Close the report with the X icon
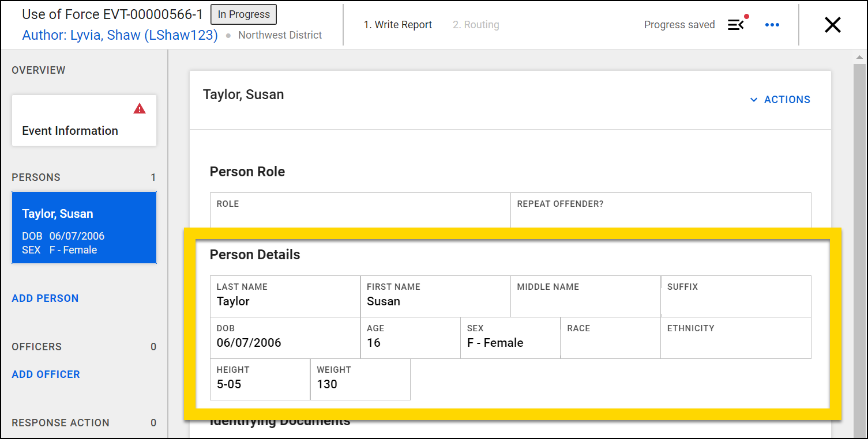The height and width of the screenshot is (439, 868). pos(832,25)
